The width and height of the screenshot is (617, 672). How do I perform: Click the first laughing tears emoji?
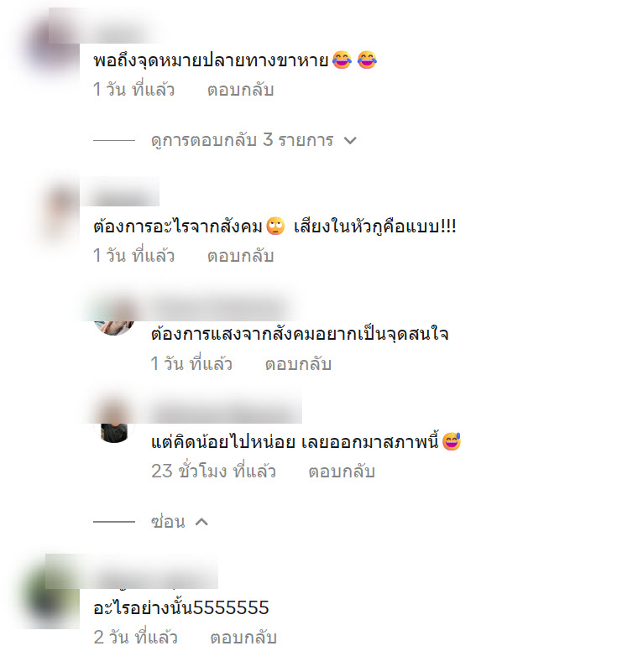pyautogui.click(x=342, y=60)
